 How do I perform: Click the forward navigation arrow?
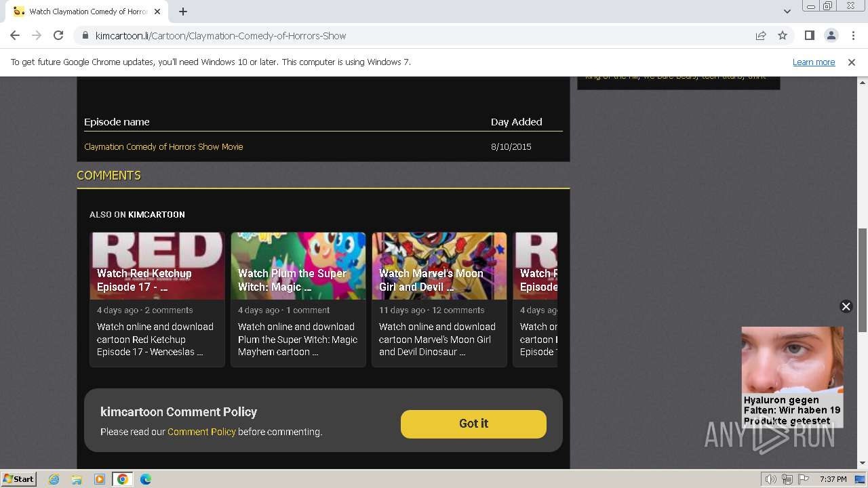(x=37, y=35)
